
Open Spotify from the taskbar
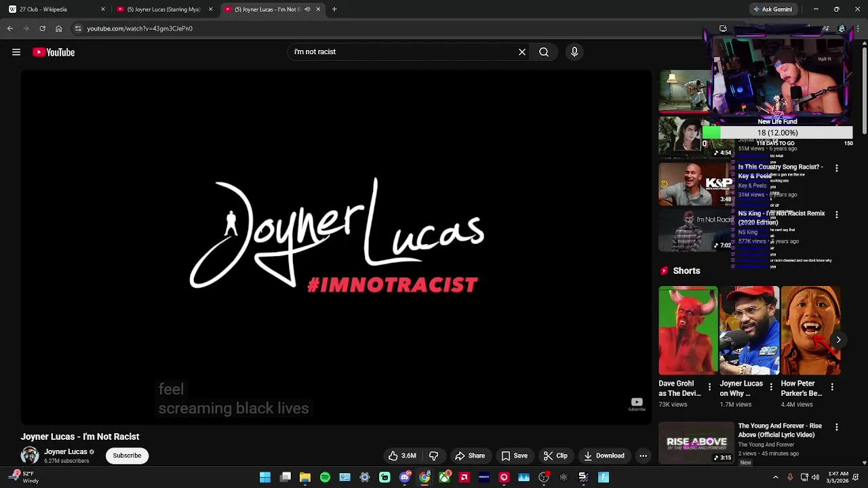tap(325, 477)
